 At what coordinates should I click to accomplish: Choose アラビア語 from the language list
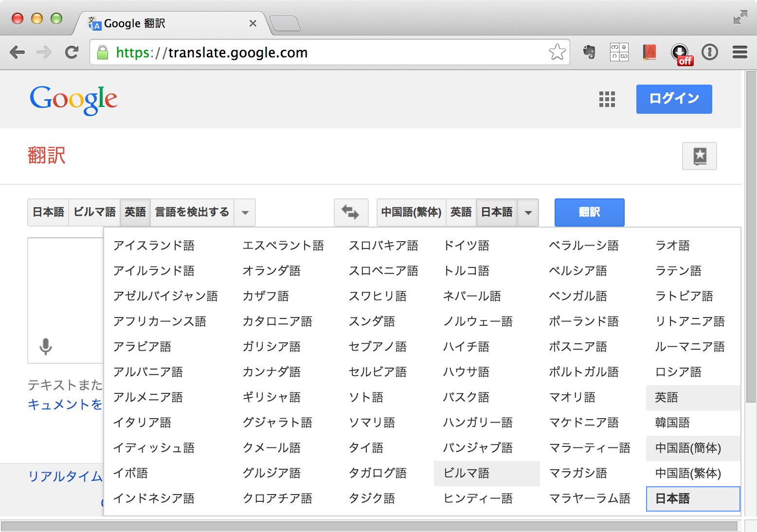click(x=142, y=347)
